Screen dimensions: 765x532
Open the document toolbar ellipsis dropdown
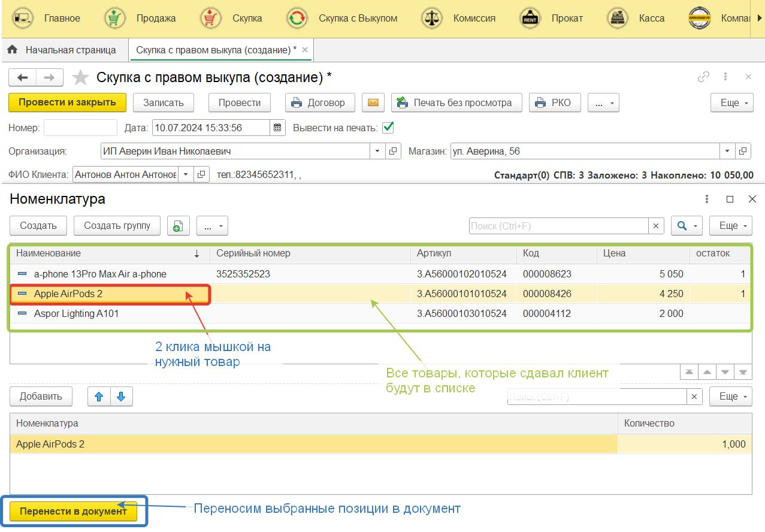(x=603, y=102)
